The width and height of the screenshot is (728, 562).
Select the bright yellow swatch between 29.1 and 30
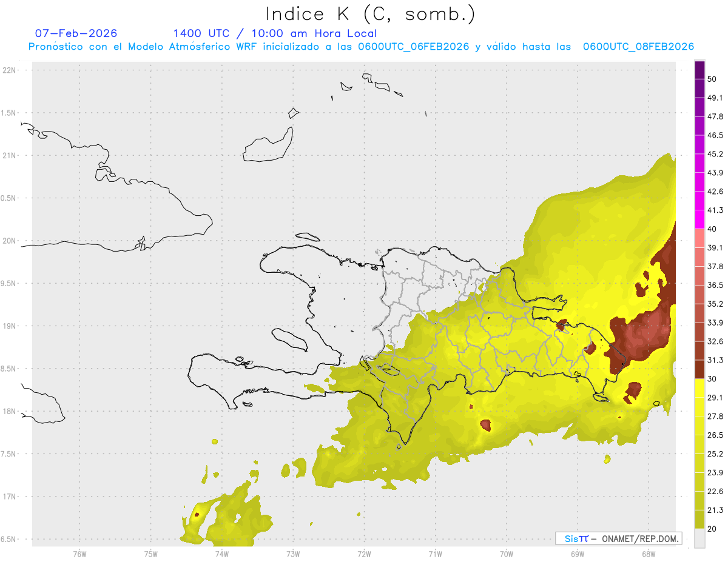pos(699,388)
